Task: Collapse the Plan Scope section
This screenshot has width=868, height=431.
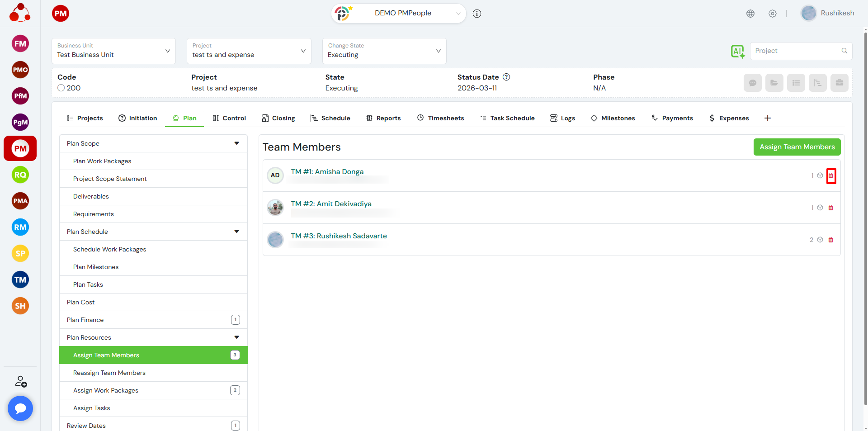Action: pos(236,143)
